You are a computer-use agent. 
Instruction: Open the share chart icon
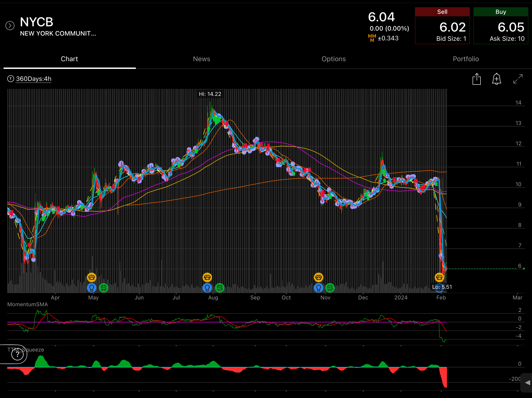click(476, 79)
